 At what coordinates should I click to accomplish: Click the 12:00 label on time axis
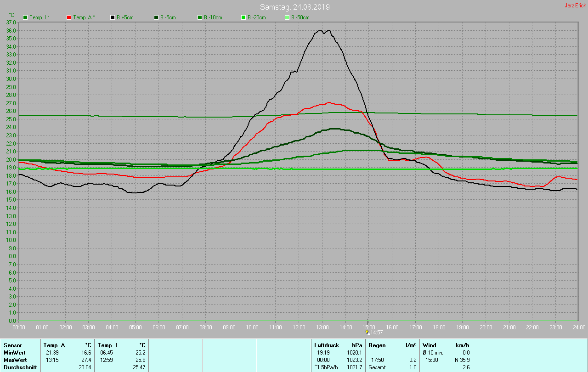(299, 327)
